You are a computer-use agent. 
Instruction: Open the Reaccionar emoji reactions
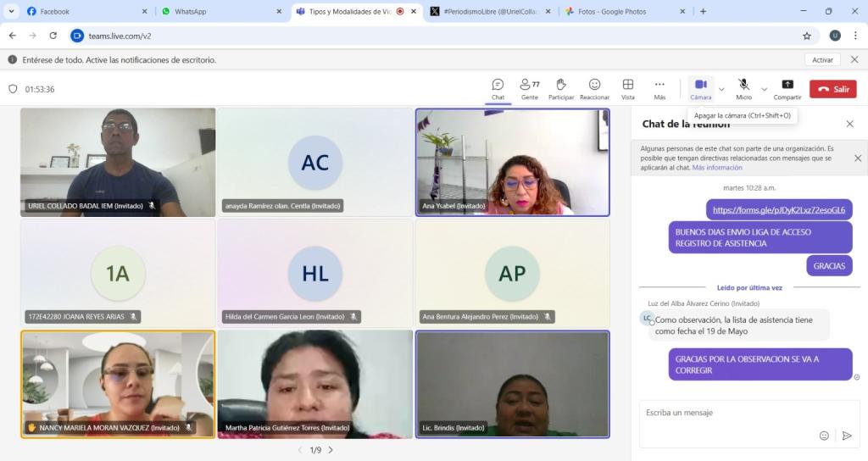pos(594,88)
